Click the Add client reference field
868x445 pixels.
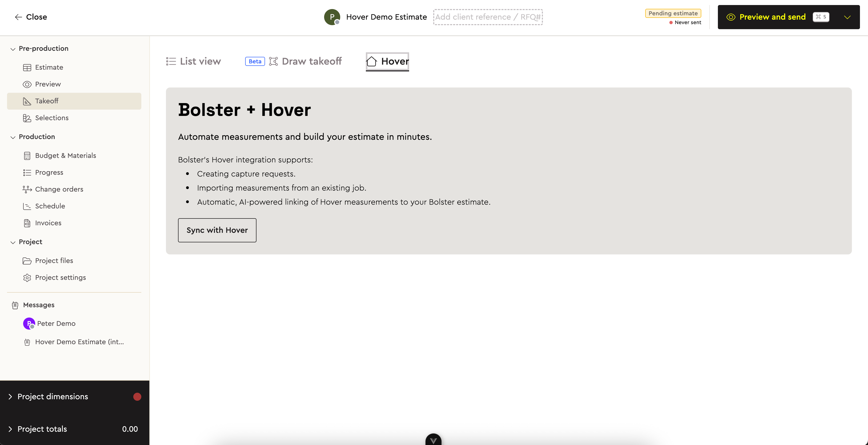(x=488, y=17)
